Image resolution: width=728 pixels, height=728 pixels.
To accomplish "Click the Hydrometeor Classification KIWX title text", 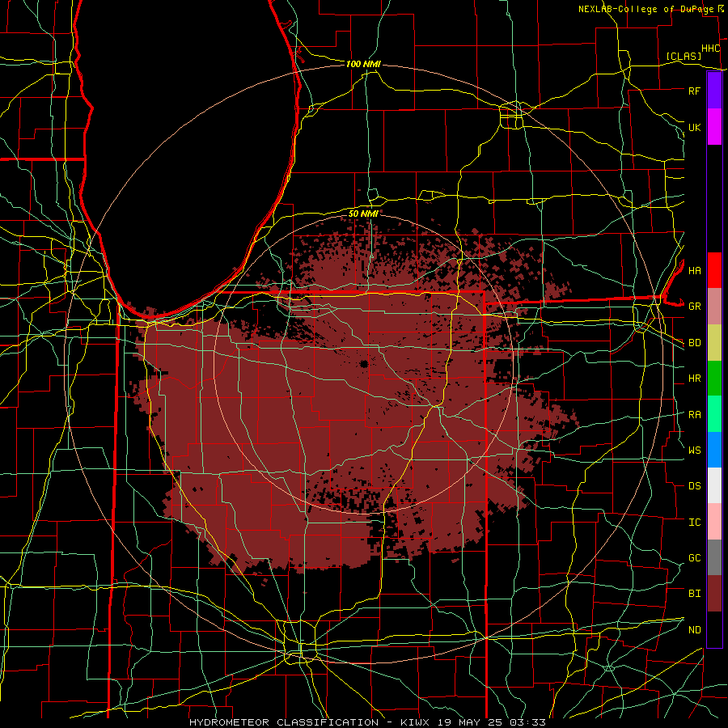I will pyautogui.click(x=367, y=722).
